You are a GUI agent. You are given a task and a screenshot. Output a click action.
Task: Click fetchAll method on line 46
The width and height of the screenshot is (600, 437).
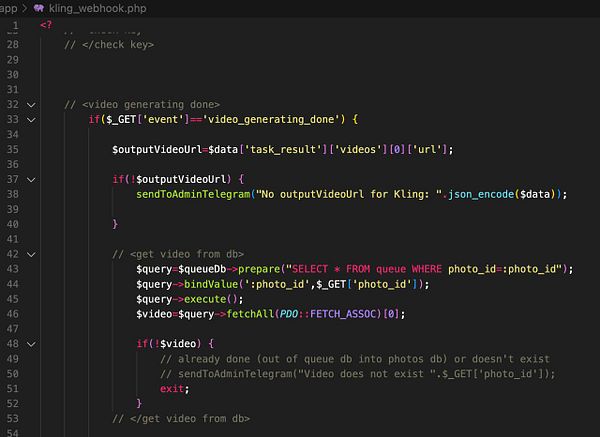[x=250, y=314]
